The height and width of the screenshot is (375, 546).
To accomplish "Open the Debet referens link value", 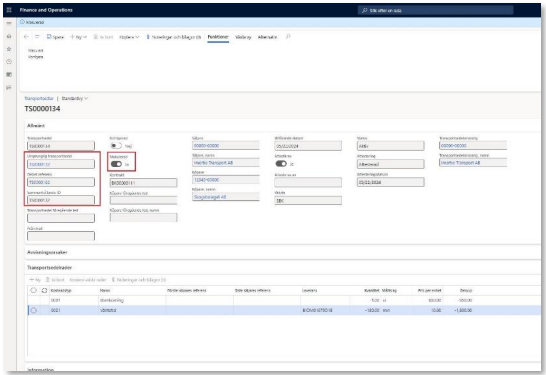I will [40, 182].
